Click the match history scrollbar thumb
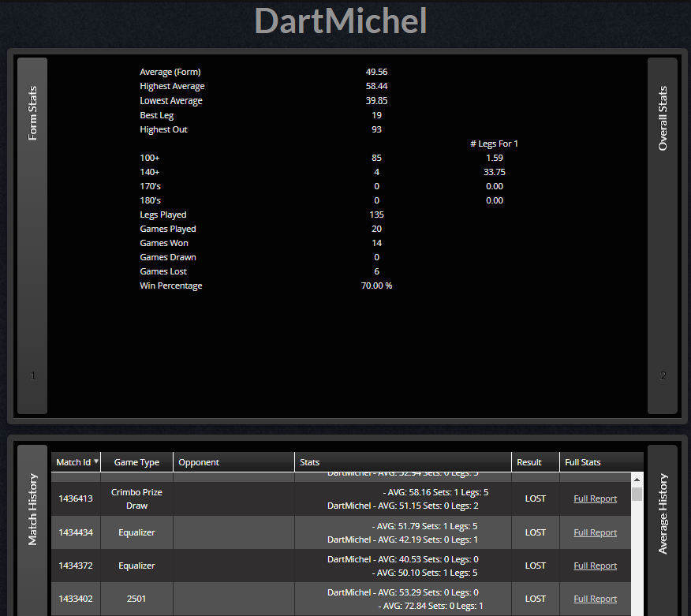The image size is (691, 616). (x=637, y=494)
